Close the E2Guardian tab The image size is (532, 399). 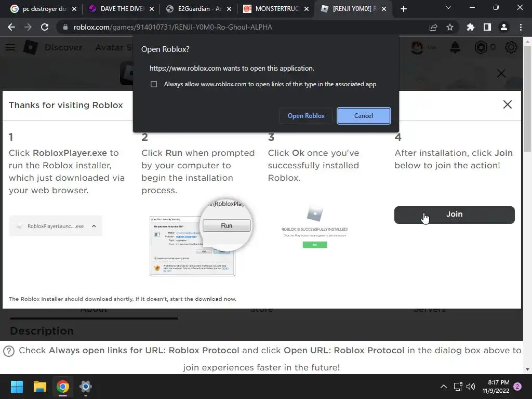[x=229, y=9]
